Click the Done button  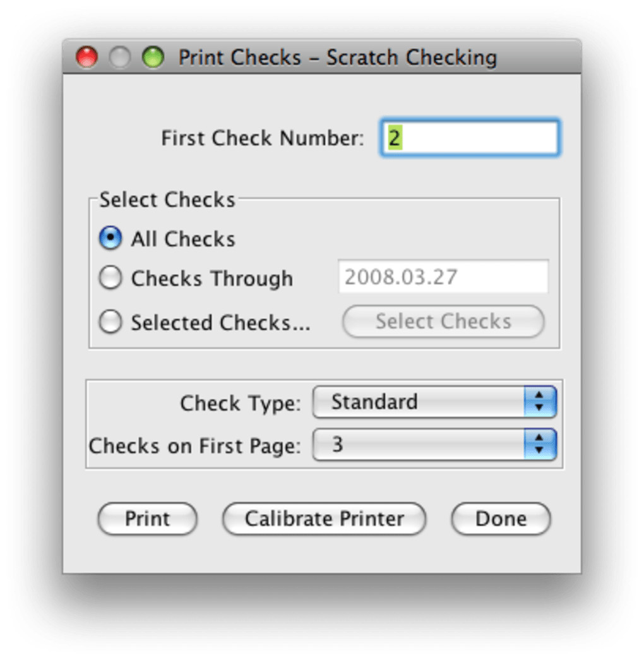click(501, 519)
